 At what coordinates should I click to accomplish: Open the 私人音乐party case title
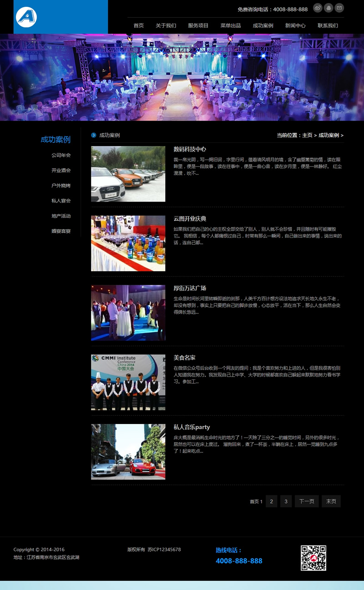(x=192, y=428)
